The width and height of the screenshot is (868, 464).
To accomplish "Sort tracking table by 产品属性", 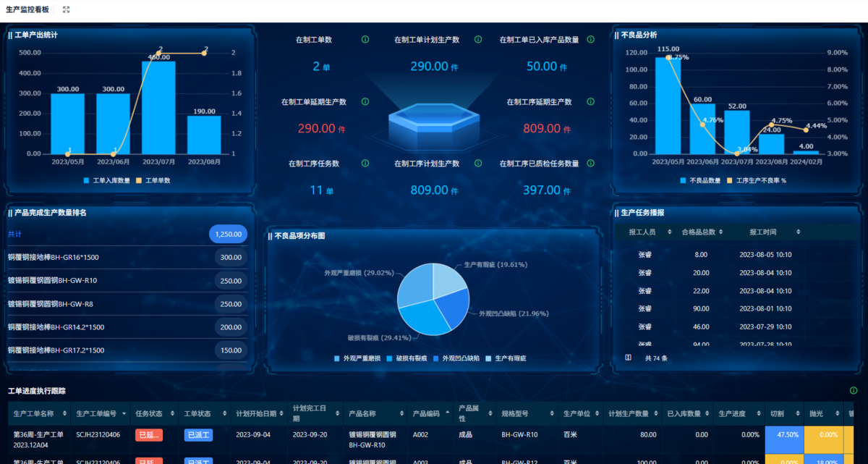I will [x=491, y=413].
